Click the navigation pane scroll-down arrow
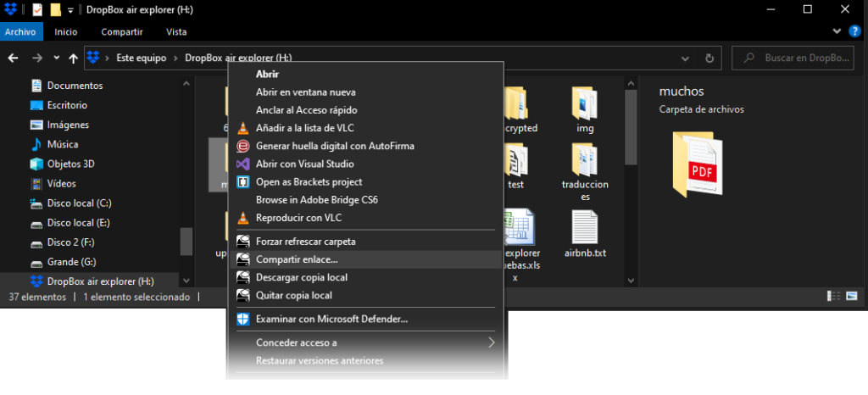 (186, 281)
